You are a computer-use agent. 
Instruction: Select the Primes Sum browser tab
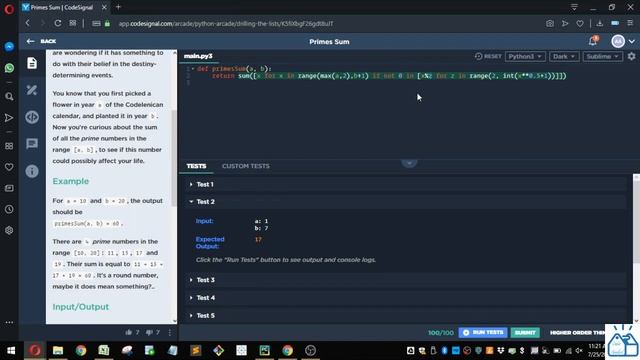64,7
